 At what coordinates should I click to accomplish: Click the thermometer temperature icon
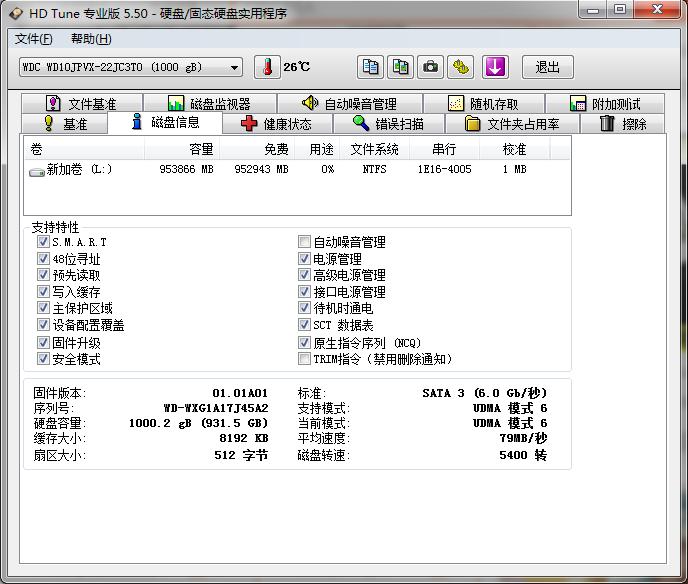[x=267, y=67]
